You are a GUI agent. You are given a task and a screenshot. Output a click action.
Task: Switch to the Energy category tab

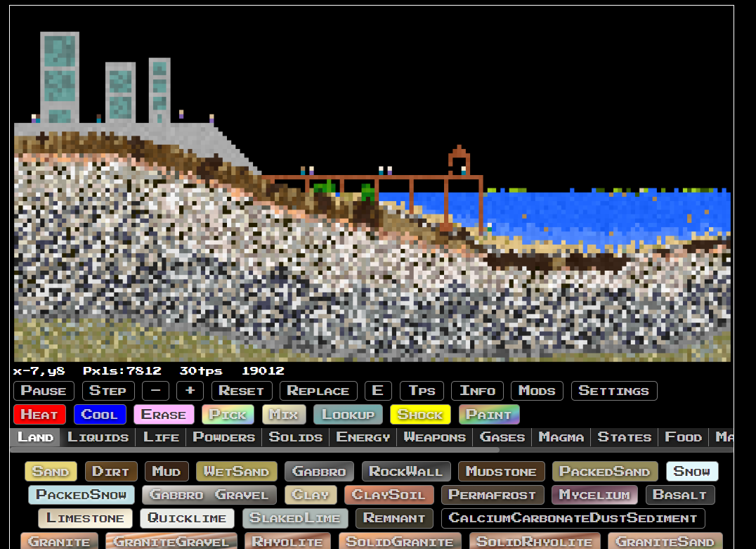[363, 437]
